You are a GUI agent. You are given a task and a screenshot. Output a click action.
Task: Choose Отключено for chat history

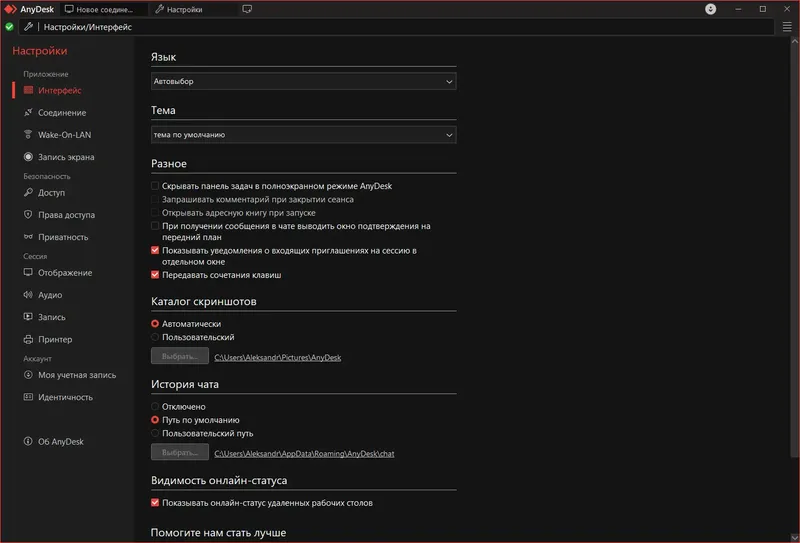click(155, 407)
